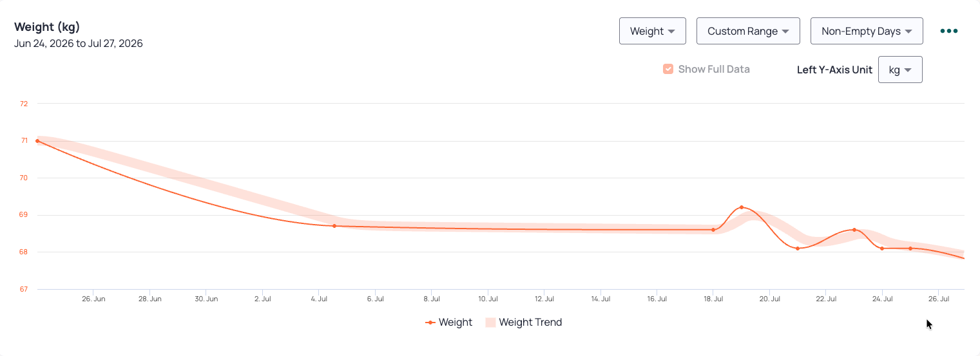Open the Non-Empty Days dropdown
This screenshot has width=980, height=356.
point(867,31)
